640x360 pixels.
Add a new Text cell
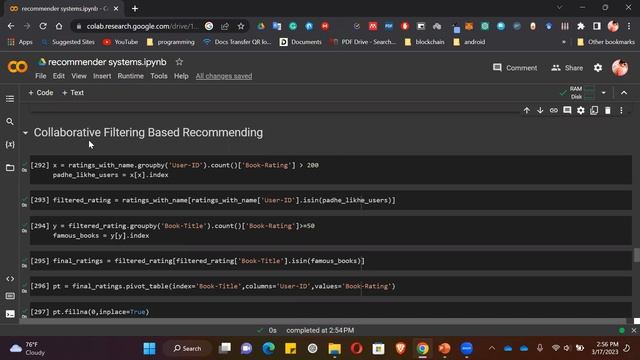(73, 93)
